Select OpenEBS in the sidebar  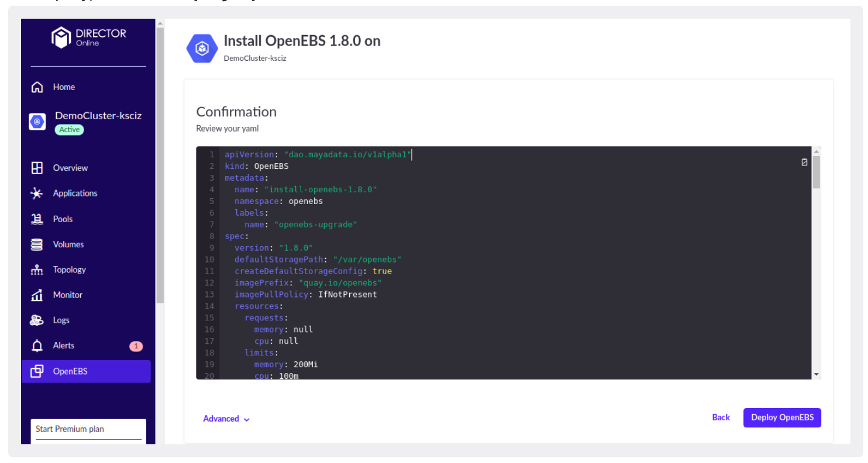pyautogui.click(x=86, y=371)
